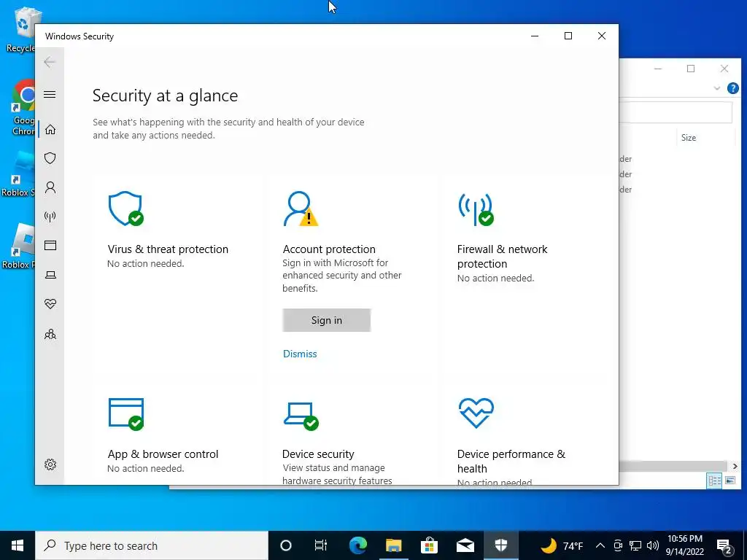This screenshot has height=560, width=747.
Task: Click the Sign in button
Action: pos(326,320)
